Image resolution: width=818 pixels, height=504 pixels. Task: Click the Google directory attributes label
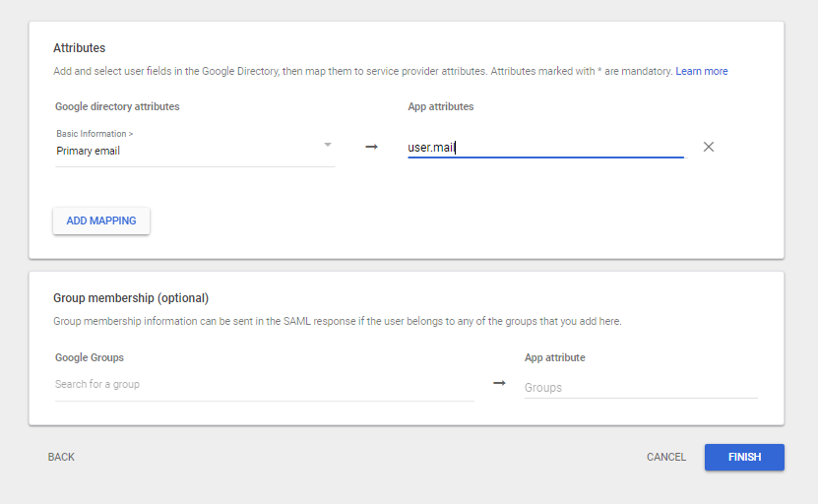pyautogui.click(x=117, y=106)
